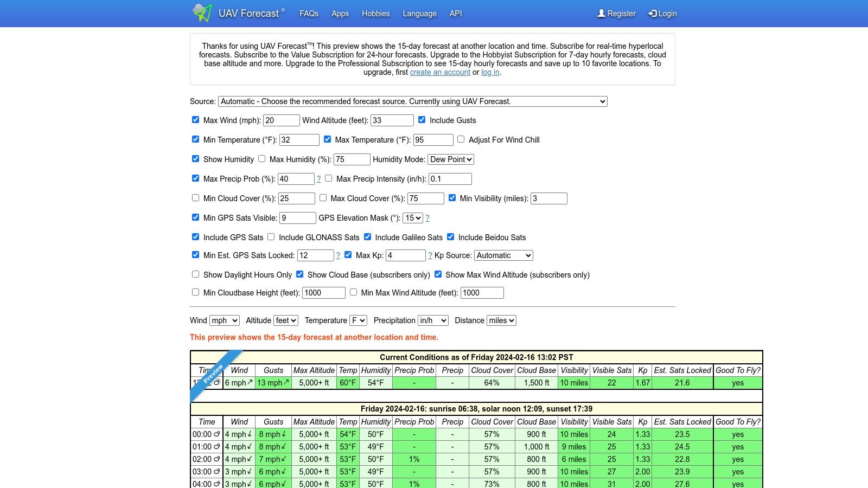This screenshot has height=488, width=868.
Task: Click the 64% cloud cover cell
Action: pos(492,383)
